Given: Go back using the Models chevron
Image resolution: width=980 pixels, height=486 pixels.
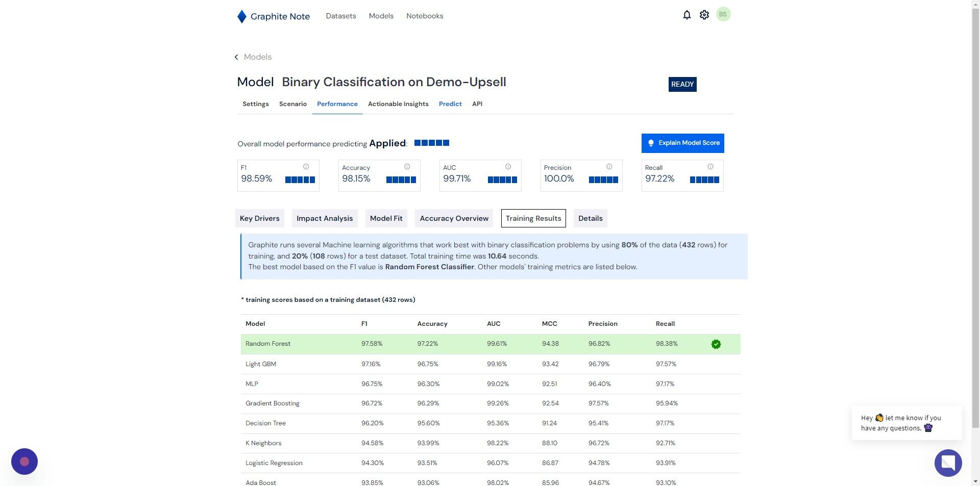Looking at the screenshot, I should pos(236,57).
